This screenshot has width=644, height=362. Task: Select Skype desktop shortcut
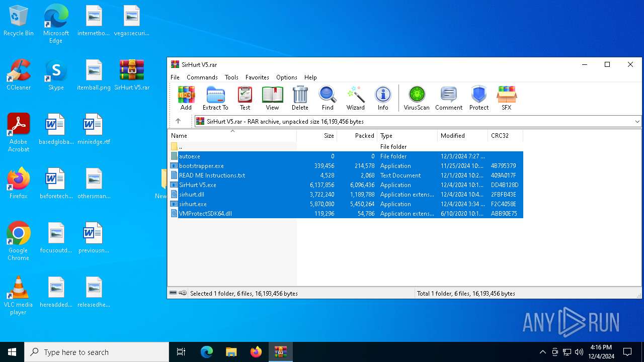pyautogui.click(x=56, y=75)
